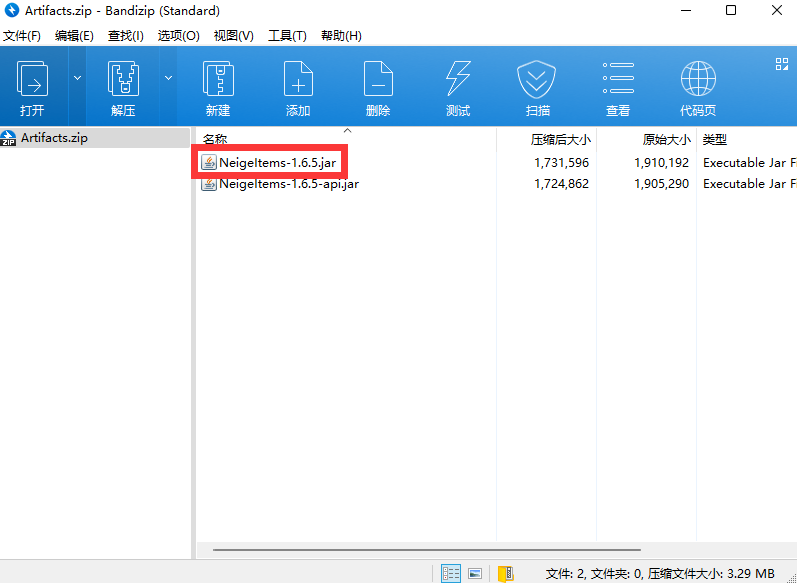Click the Extract (解压) toolbar icon
797x583 pixels.
123,79
